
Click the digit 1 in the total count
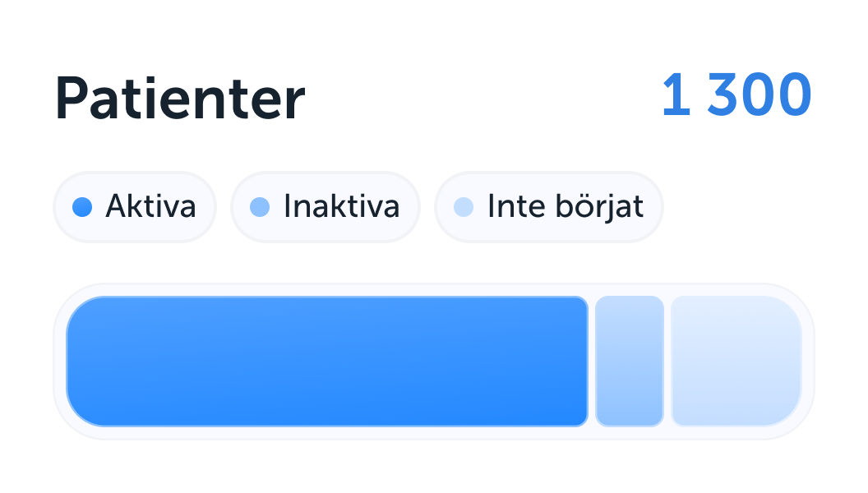point(676,95)
